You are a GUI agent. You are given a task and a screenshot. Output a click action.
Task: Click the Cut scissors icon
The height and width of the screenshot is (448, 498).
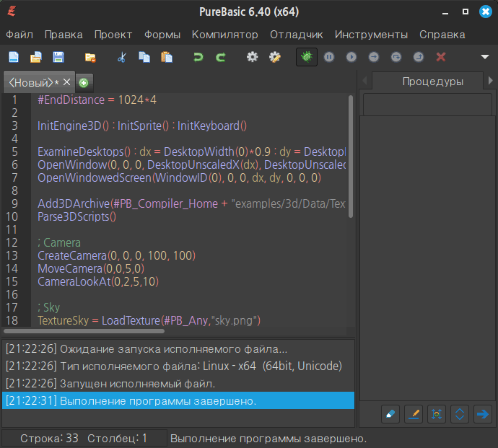coord(121,57)
